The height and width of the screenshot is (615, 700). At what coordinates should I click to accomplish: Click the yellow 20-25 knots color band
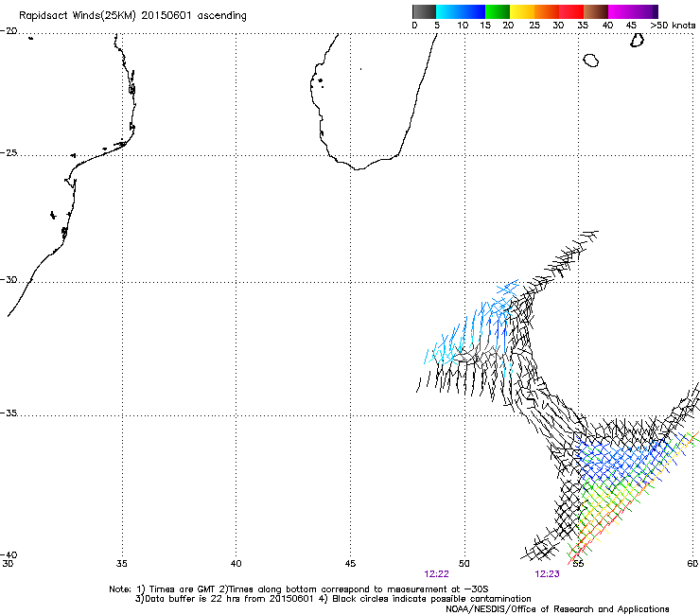click(x=522, y=11)
